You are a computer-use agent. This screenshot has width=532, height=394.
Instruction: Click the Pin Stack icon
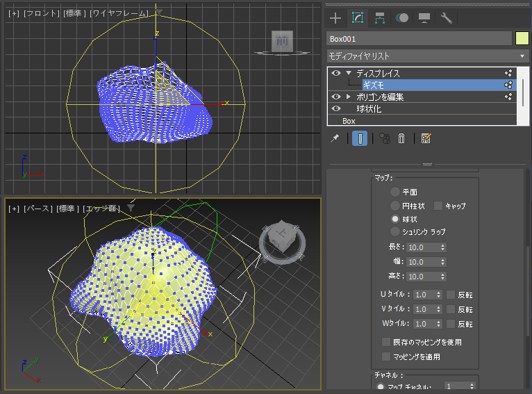pos(335,138)
